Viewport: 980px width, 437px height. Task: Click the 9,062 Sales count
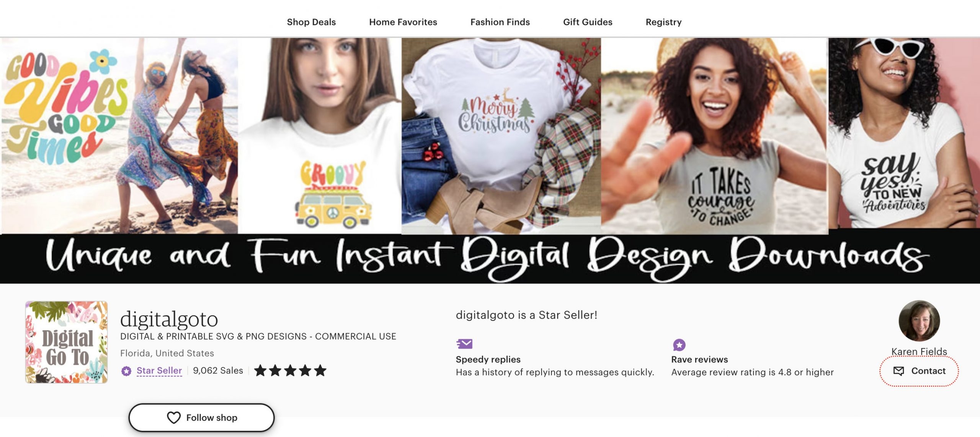click(218, 371)
